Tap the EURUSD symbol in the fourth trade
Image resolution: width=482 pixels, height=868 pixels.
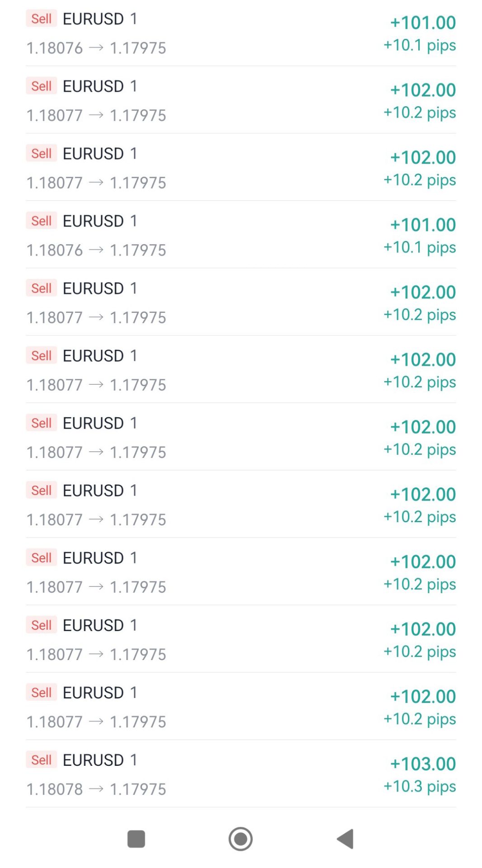point(94,221)
